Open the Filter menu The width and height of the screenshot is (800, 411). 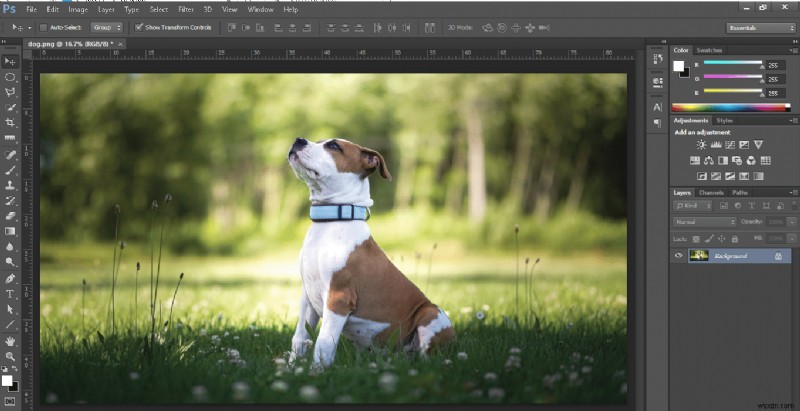point(186,9)
